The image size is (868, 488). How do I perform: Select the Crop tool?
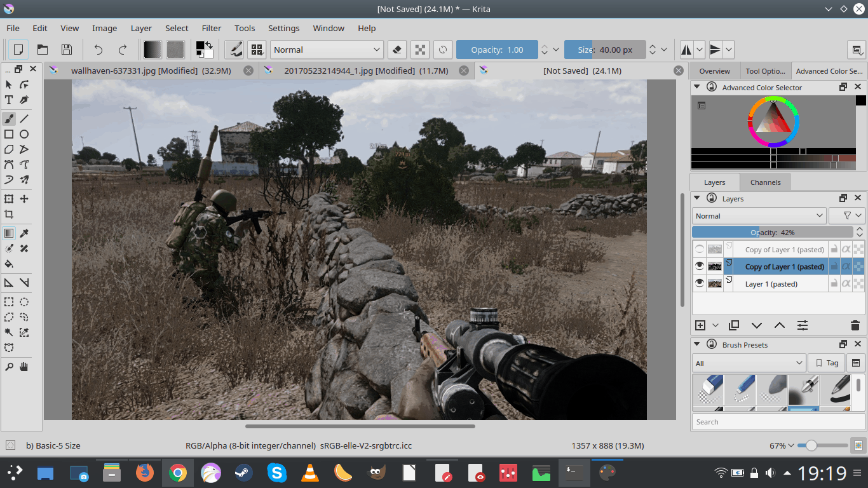tap(9, 214)
